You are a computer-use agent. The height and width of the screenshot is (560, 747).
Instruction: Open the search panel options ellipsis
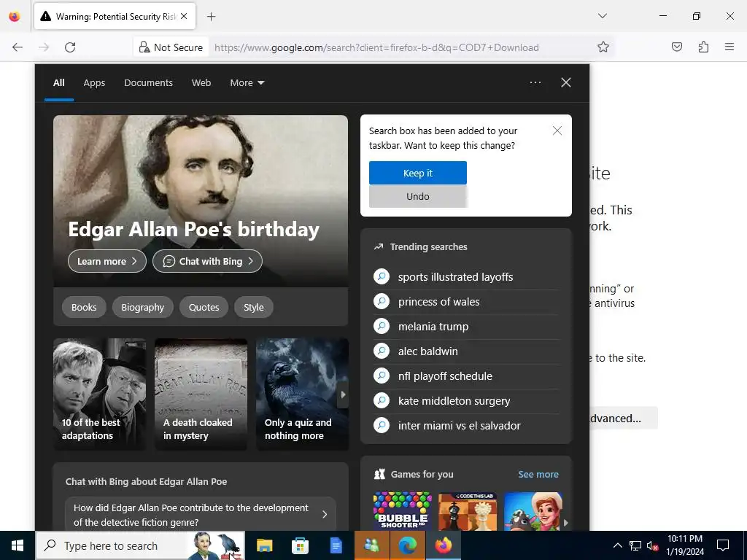tap(535, 82)
